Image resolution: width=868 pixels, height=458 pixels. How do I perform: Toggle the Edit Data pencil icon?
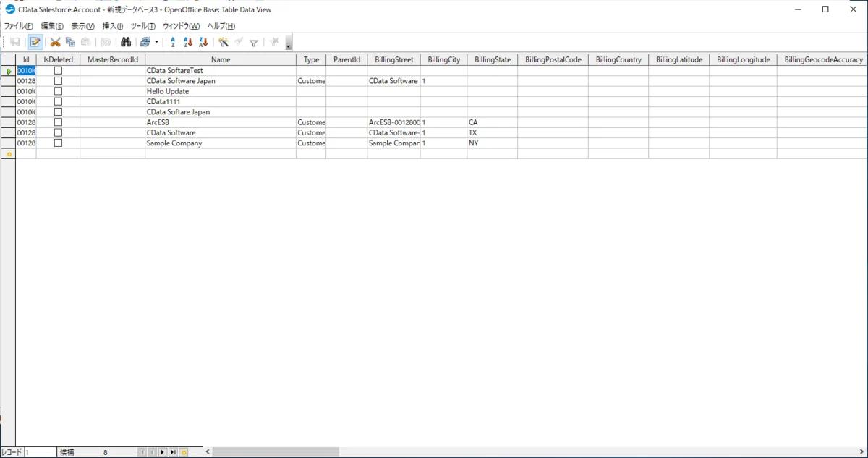(35, 43)
